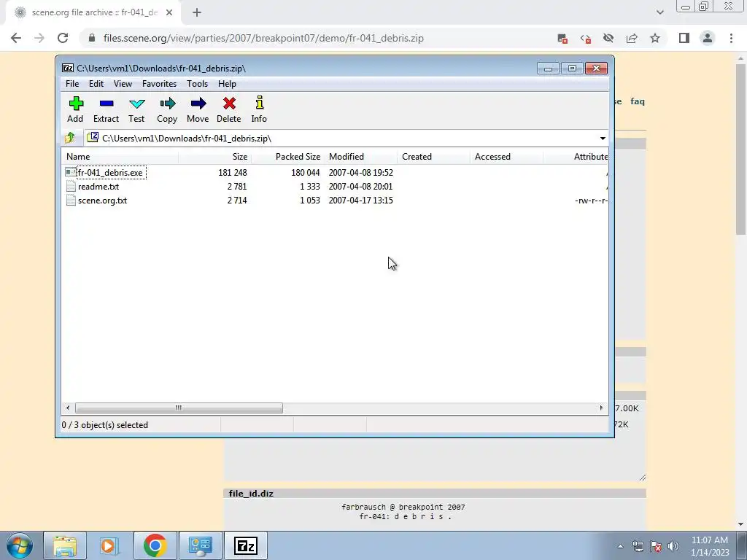The height and width of the screenshot is (560, 747).
Task: Sort by the Name column header
Action: pyautogui.click(x=120, y=157)
